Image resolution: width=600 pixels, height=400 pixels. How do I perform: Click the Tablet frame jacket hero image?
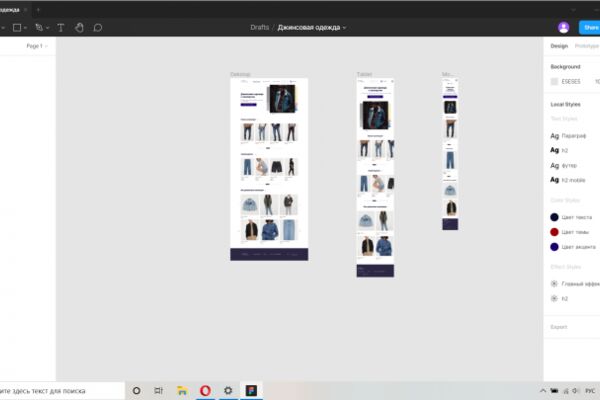[x=375, y=115]
